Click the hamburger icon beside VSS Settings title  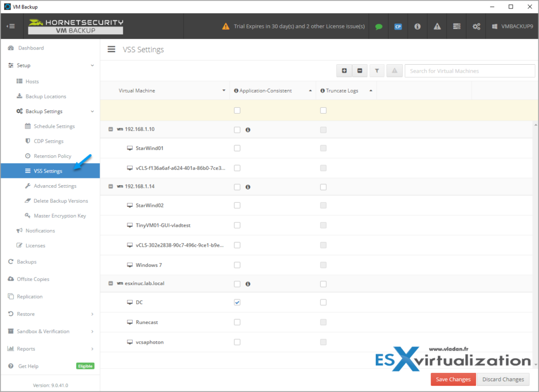pyautogui.click(x=111, y=49)
